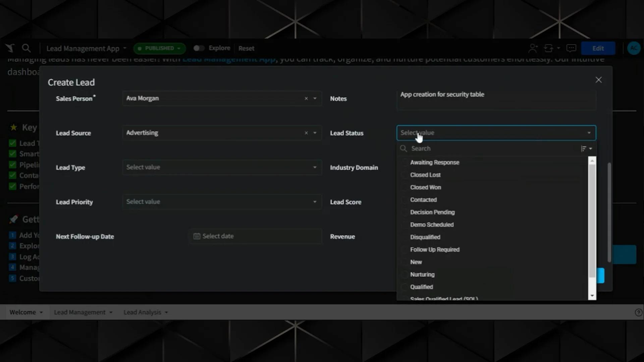This screenshot has height=362, width=644.
Task: Select the New status option
Action: point(416,262)
